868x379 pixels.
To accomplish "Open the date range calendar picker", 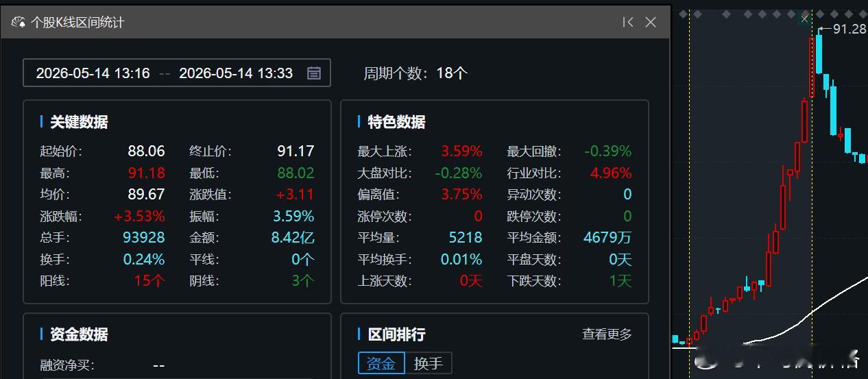I will click(x=313, y=73).
